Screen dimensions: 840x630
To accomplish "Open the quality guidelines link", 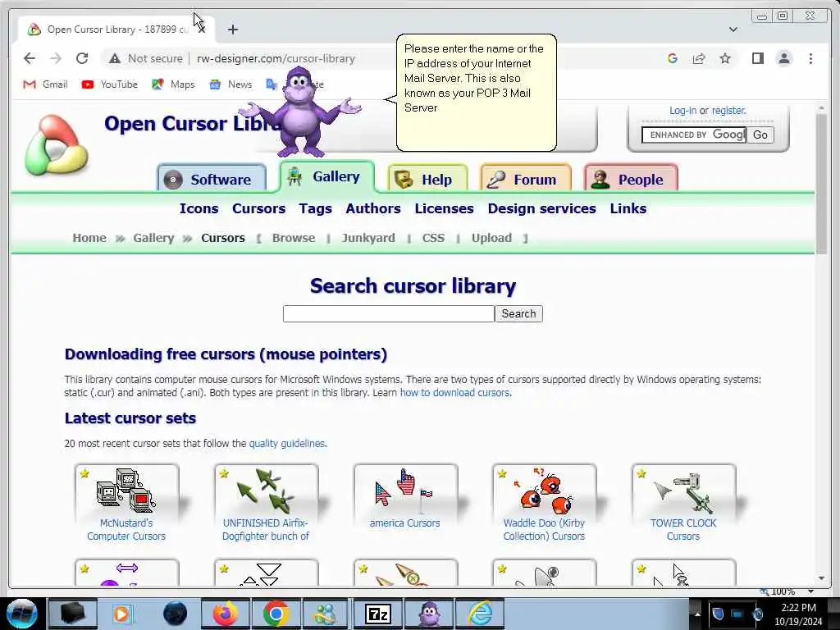I will click(x=287, y=444).
